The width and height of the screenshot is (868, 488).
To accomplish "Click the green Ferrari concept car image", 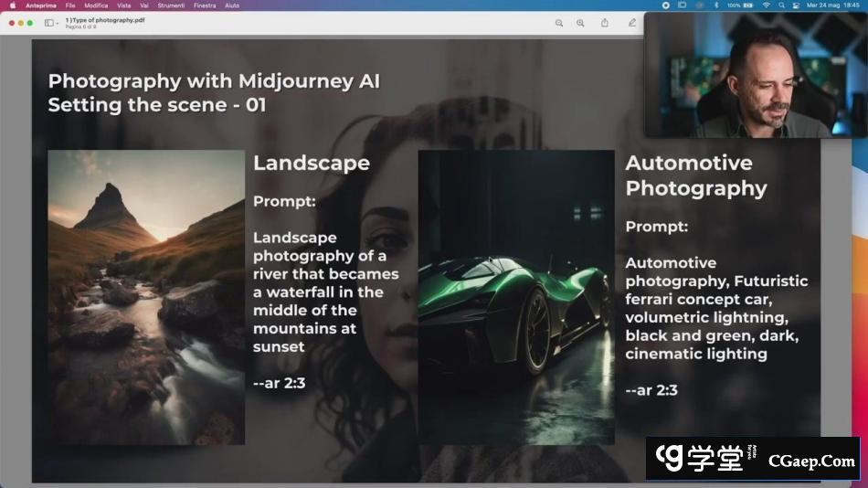I will [516, 297].
